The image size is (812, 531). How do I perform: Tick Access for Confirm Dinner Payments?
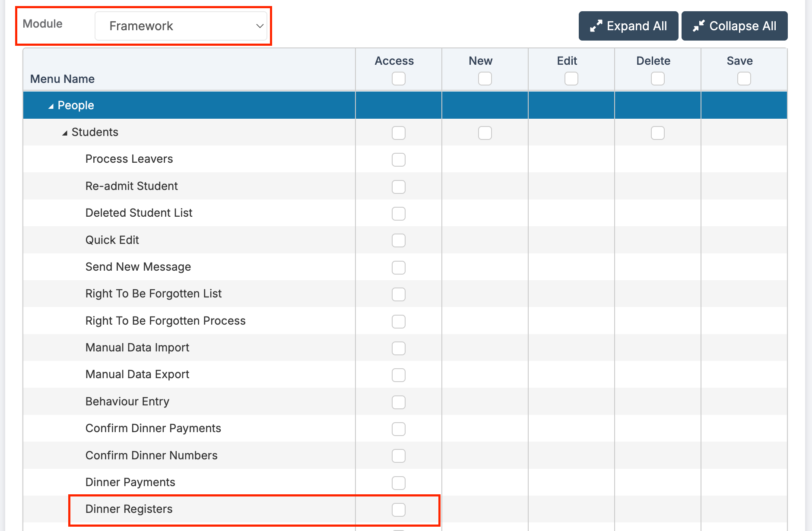[x=399, y=429]
